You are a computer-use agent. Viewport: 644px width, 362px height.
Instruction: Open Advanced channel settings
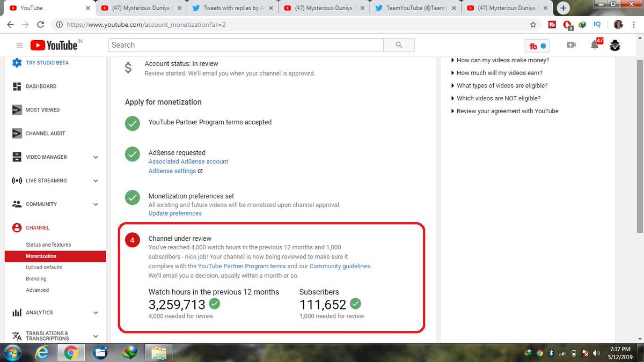coord(37,290)
